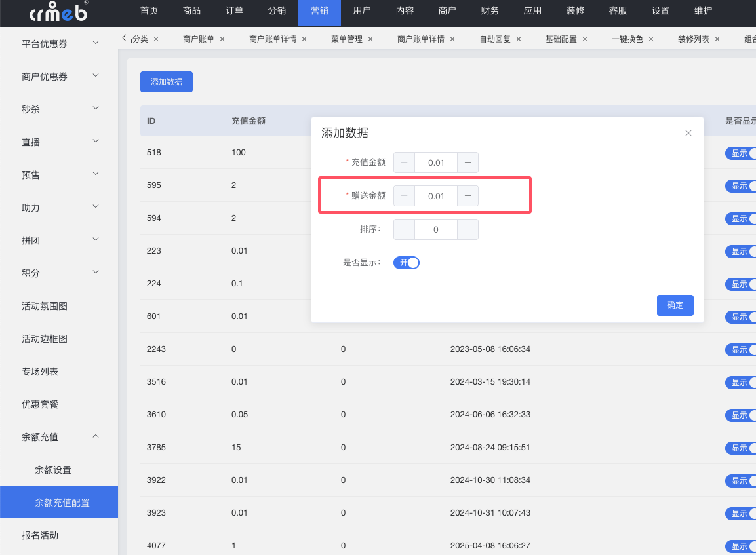Expand 秒杀 sidebar menu

pyautogui.click(x=59, y=109)
